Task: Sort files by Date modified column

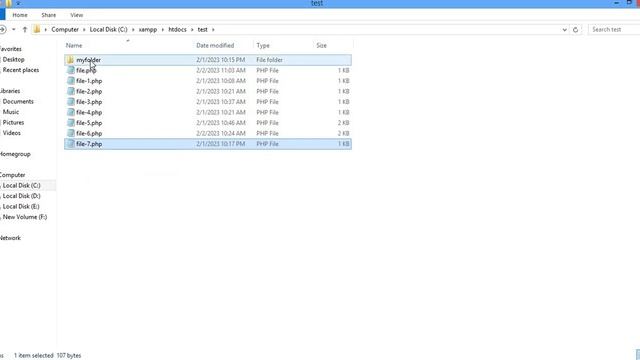Action: [215, 45]
